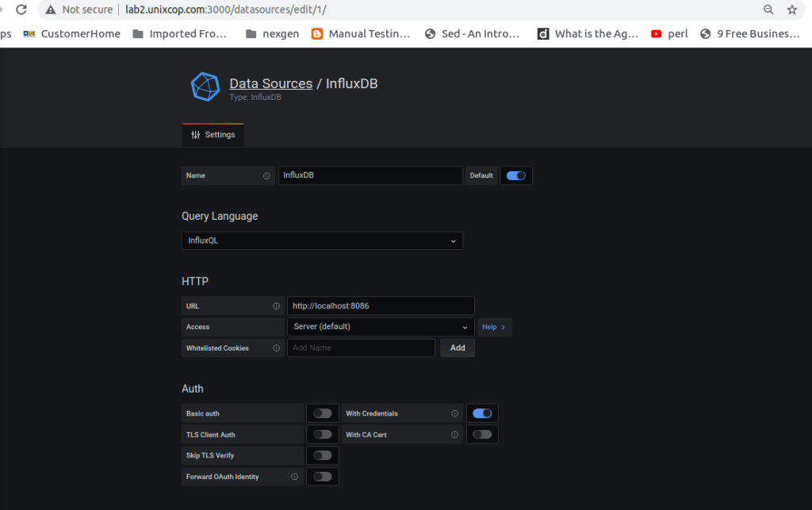This screenshot has width=812, height=510.
Task: Open the browser zoom magnifier icon
Action: (x=768, y=10)
